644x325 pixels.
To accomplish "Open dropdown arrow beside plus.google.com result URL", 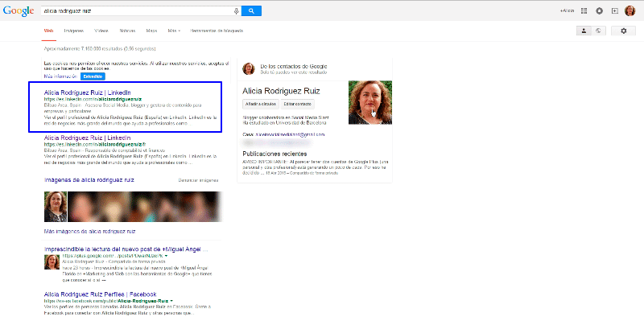I will (166, 255).
